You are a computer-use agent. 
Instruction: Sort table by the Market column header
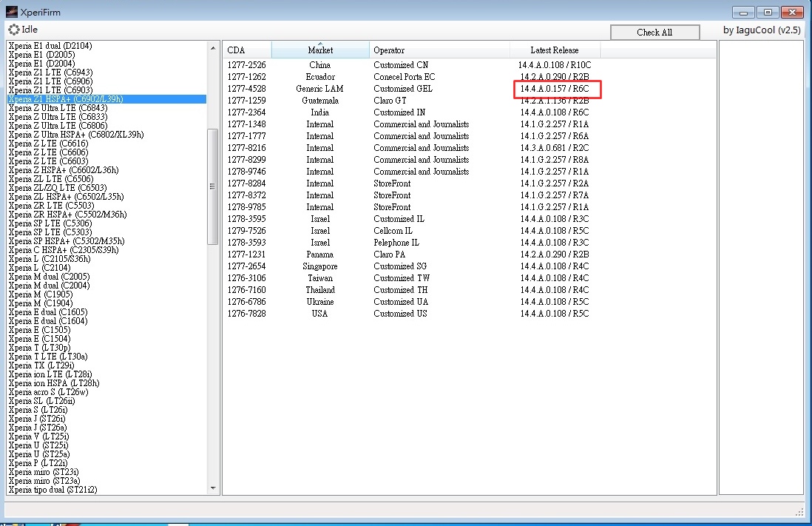(x=320, y=50)
